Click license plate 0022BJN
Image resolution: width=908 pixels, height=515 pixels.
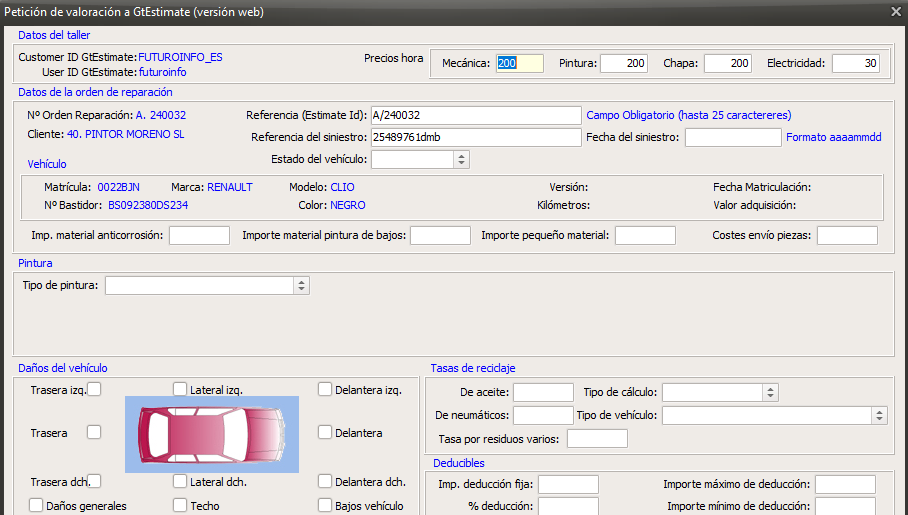point(118,187)
